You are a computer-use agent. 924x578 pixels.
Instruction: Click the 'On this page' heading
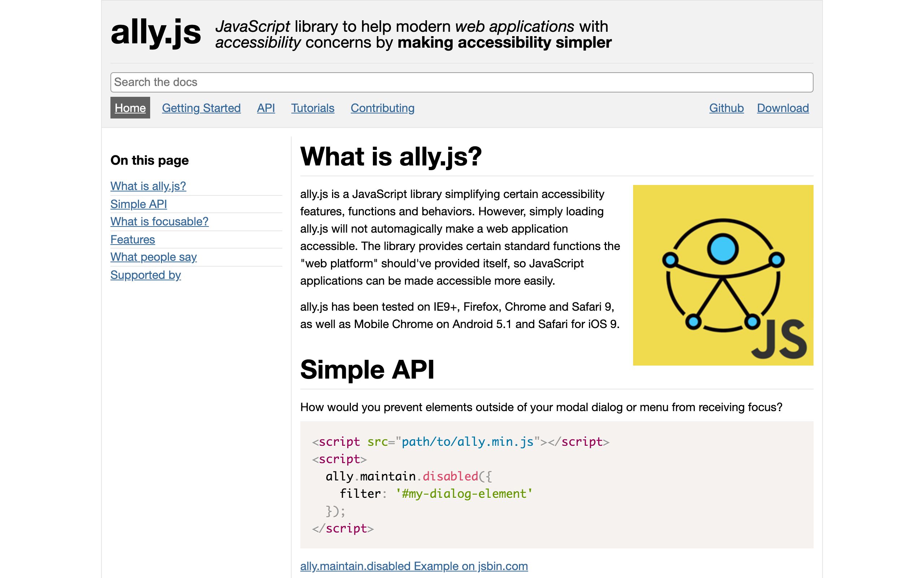[x=149, y=160]
